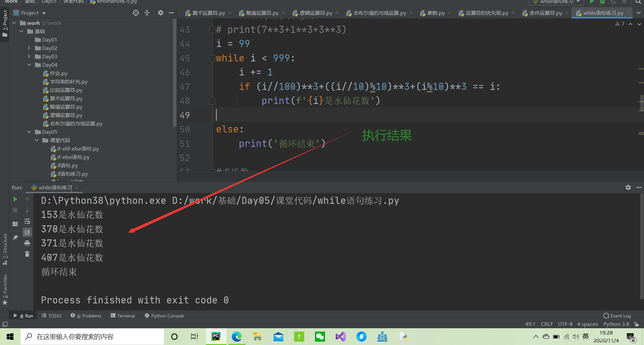Toggle soft-wrap in Run console
Image resolution: width=644 pixels, height=345 pixels.
pos(27,221)
